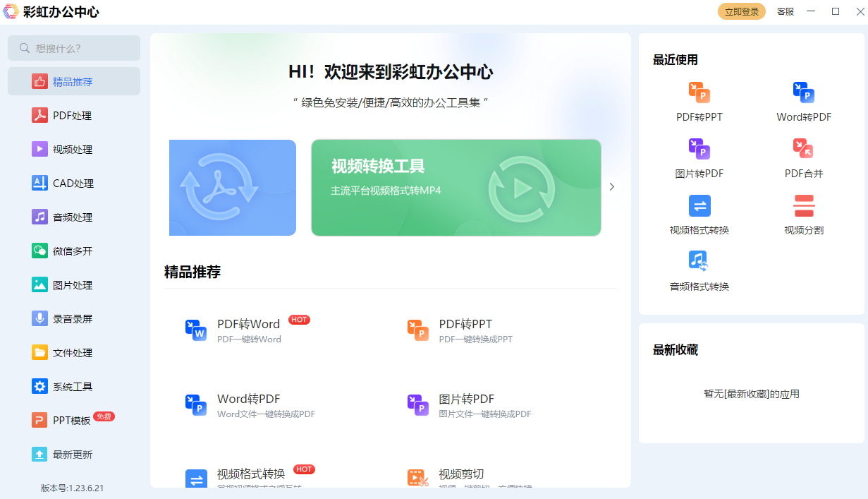Click 主流平台视频格式转MP4 banner text
868x499 pixels.
pos(386,191)
